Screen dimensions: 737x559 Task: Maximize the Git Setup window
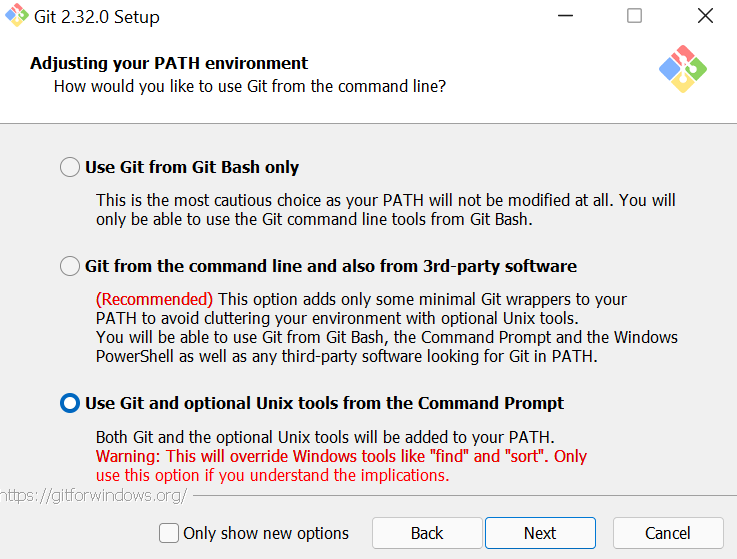coord(634,16)
